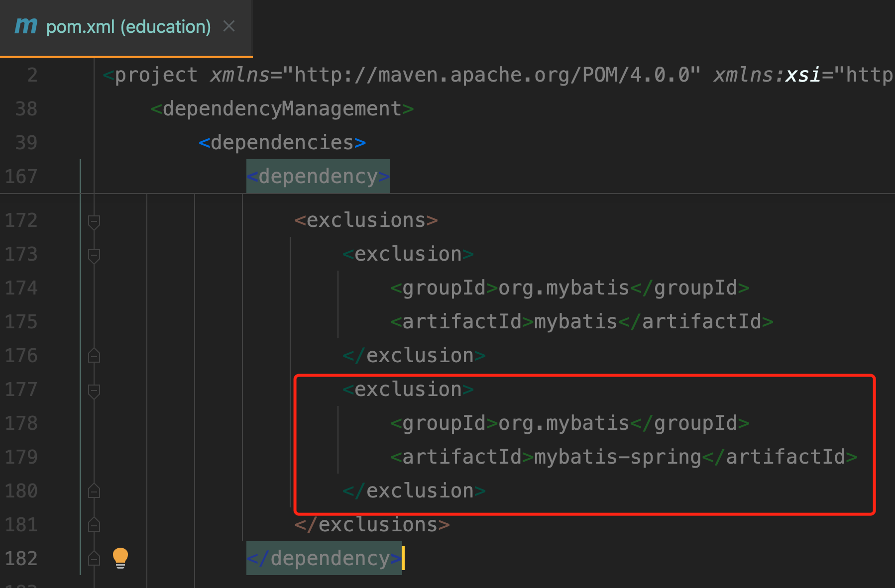Click the closing </exclusions> tag

(x=372, y=525)
